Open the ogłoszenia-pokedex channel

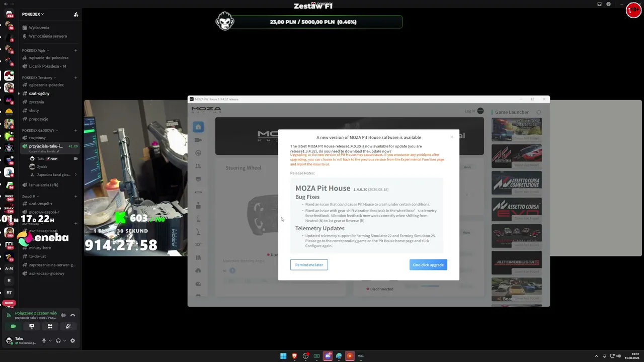(x=46, y=85)
